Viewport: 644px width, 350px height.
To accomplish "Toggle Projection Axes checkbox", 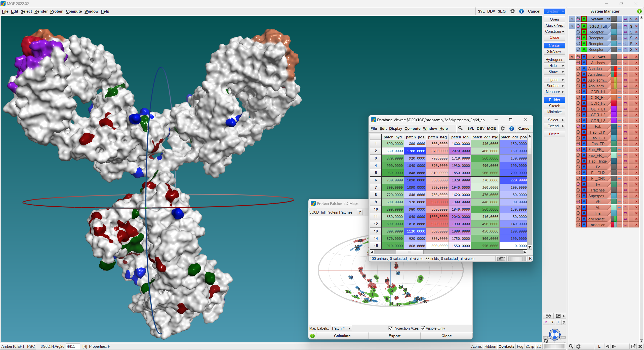I will [390, 328].
